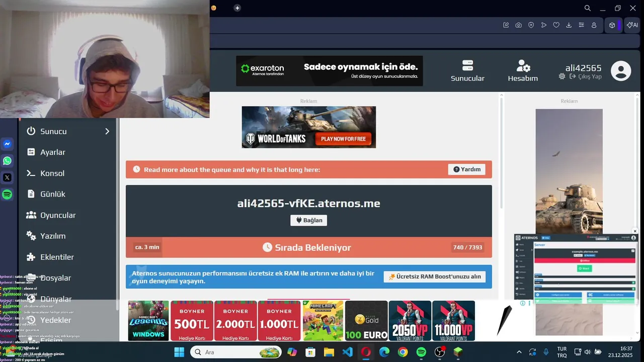Click the send paper-plane icon in toolbar
The width and height of the screenshot is (644, 362).
tap(544, 25)
